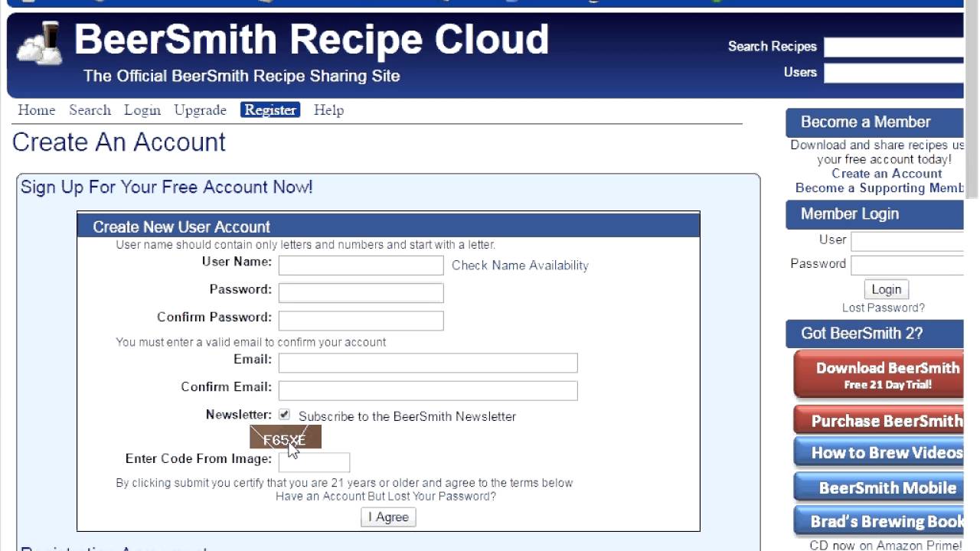Viewport: 980px width, 551px height.
Task: Click Check Name Availability link
Action: 520,266
